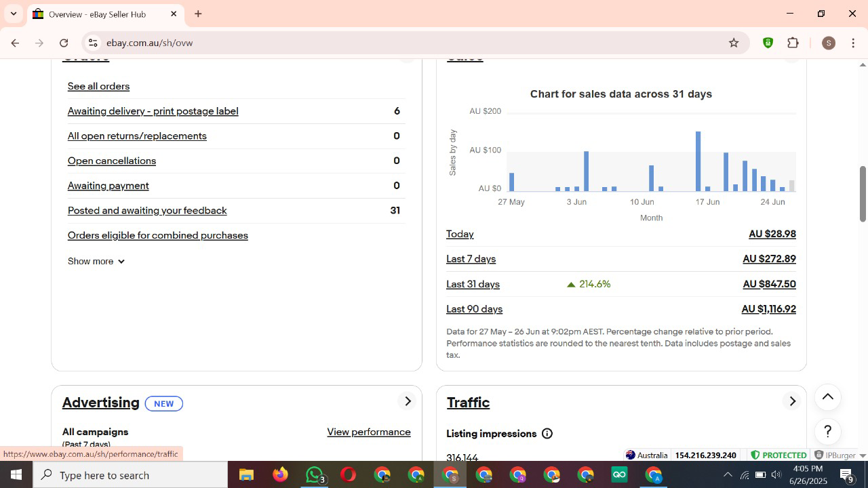Click the AU $1,116.92 sales amount
The height and width of the screenshot is (488, 868).
tap(768, 309)
